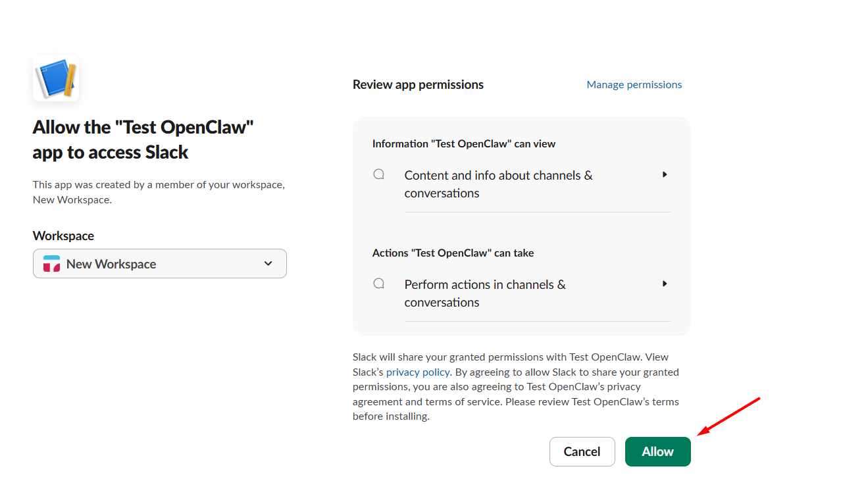This screenshot has width=866, height=504.
Task: Click the Workspace field label
Action: pyautogui.click(x=63, y=236)
